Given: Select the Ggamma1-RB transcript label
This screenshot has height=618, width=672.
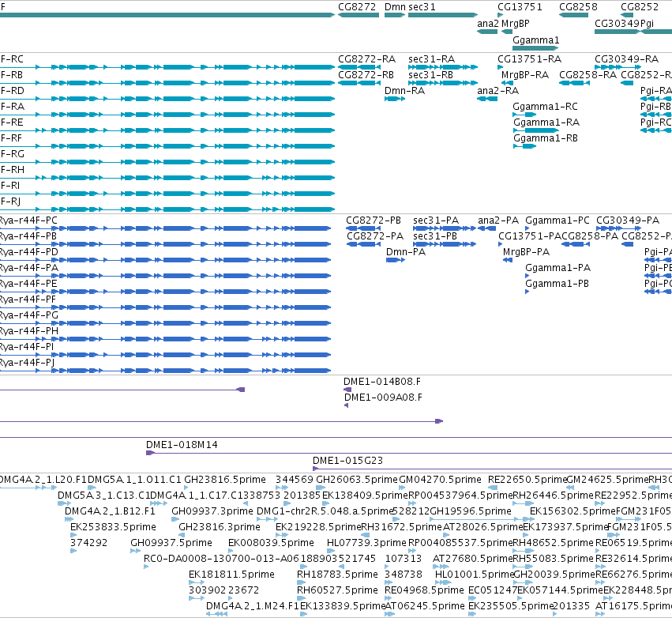Looking at the screenshot, I should pos(546,138).
